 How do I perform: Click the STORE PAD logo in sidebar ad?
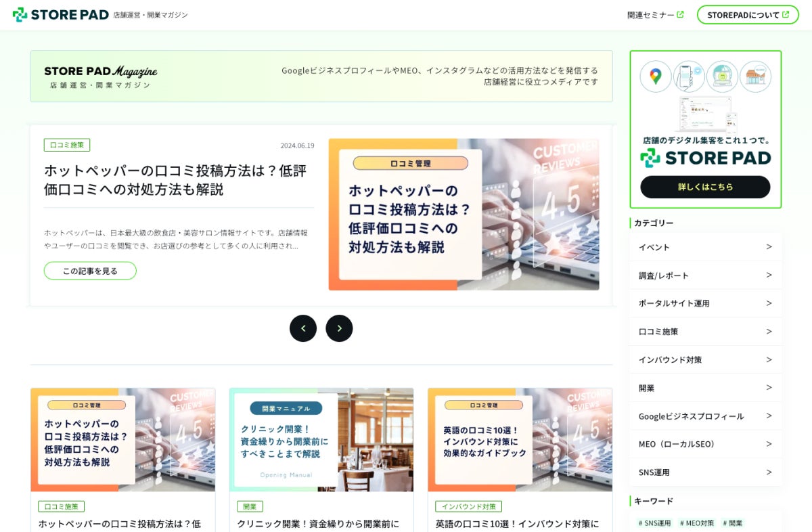pyautogui.click(x=705, y=158)
